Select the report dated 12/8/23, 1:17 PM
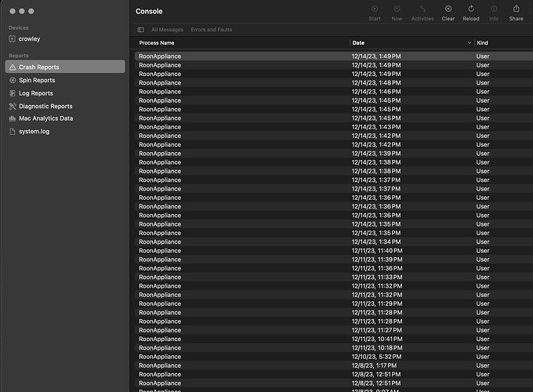533x392 pixels. point(334,366)
